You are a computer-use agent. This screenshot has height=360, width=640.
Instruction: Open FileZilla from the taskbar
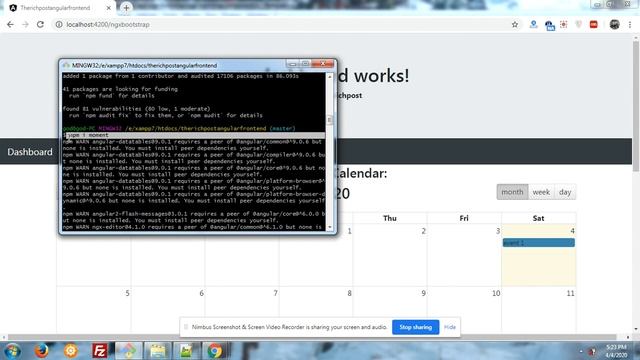[x=99, y=351]
